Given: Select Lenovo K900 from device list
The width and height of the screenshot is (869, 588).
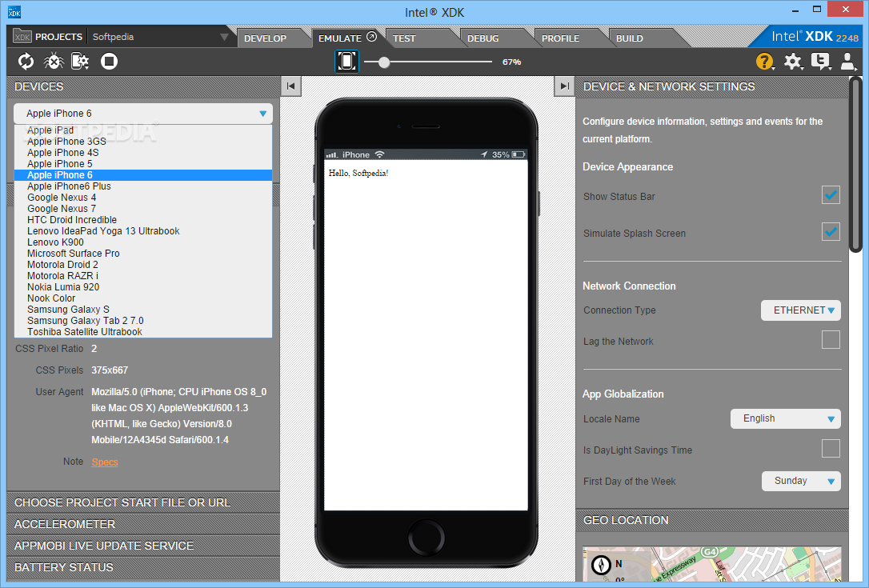Looking at the screenshot, I should [x=143, y=242].
